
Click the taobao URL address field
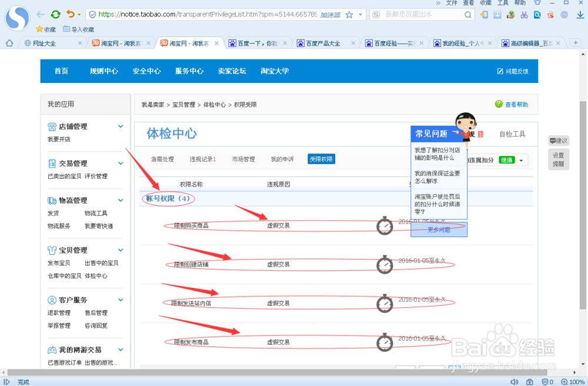[208, 15]
